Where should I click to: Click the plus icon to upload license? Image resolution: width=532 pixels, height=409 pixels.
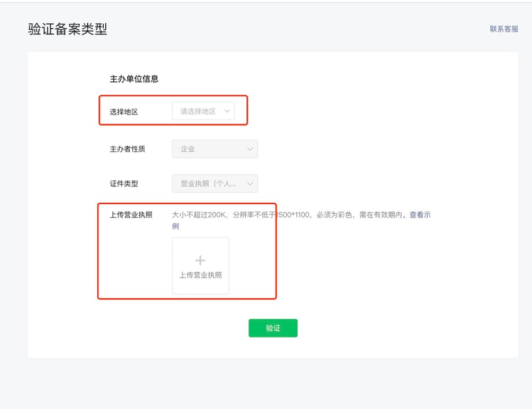[200, 260]
